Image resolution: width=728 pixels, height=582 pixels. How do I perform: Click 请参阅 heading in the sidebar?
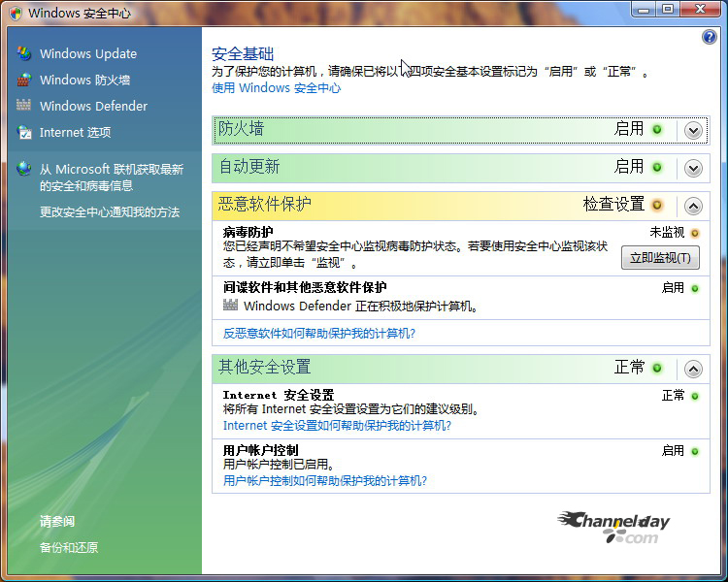(57, 521)
